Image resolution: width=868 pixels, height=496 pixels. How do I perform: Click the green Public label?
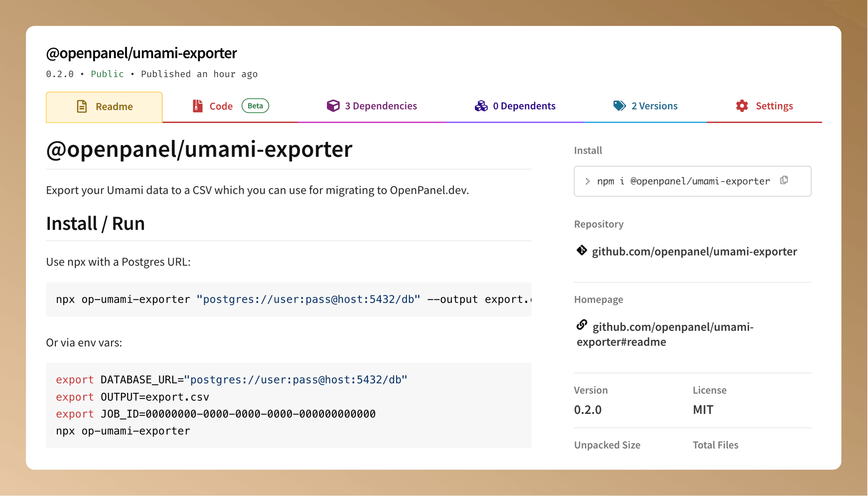(x=107, y=73)
